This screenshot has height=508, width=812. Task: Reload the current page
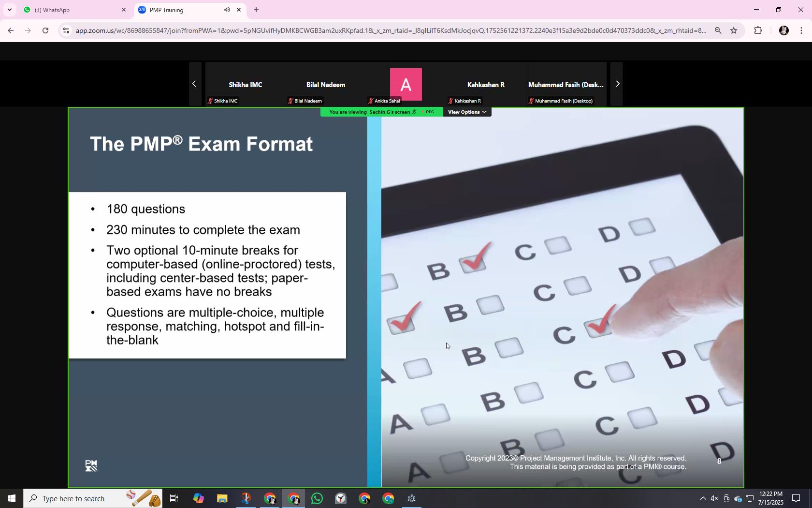click(x=45, y=30)
